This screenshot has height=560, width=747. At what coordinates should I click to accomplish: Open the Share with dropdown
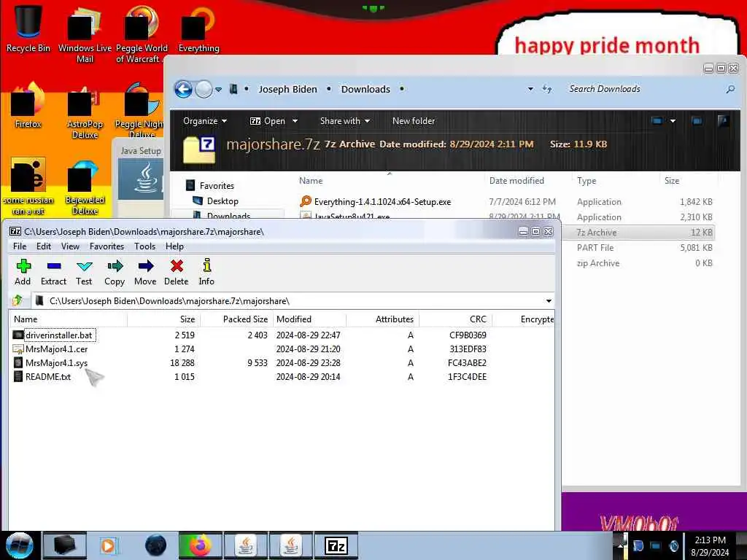[x=345, y=121]
